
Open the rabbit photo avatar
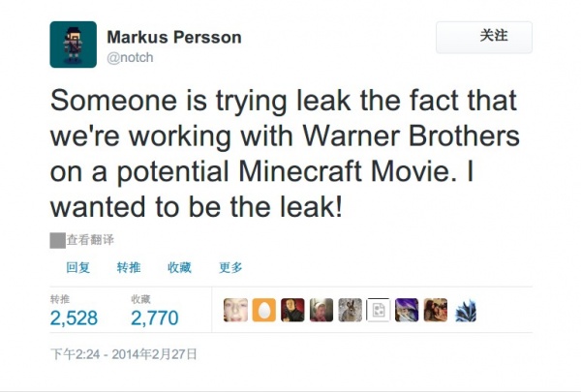[351, 310]
